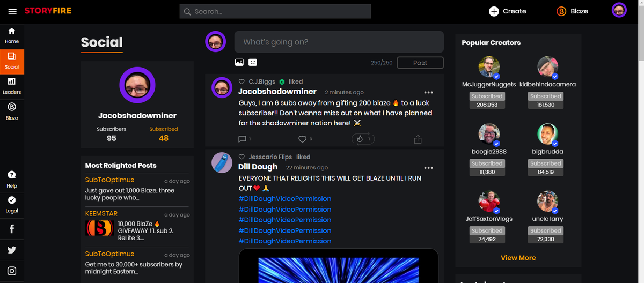
Task: Open the profile avatar in top right corner
Action: (619, 10)
